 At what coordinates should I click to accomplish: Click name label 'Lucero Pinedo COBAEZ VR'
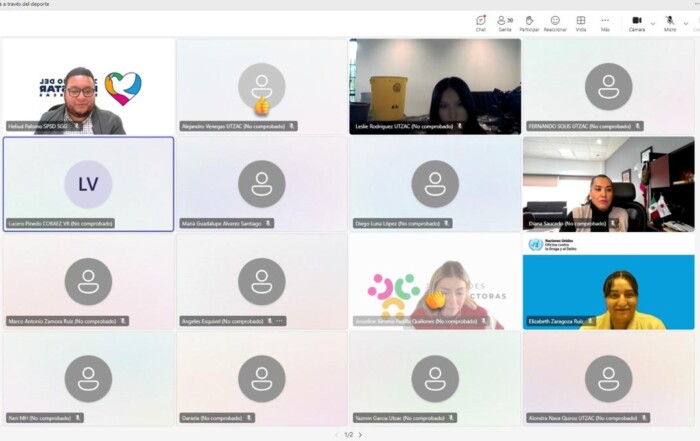coord(60,223)
